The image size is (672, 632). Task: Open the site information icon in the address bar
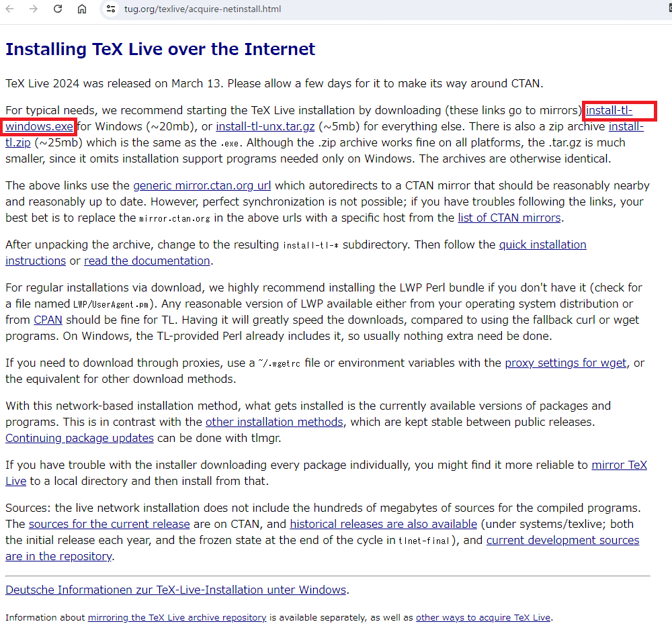(111, 9)
